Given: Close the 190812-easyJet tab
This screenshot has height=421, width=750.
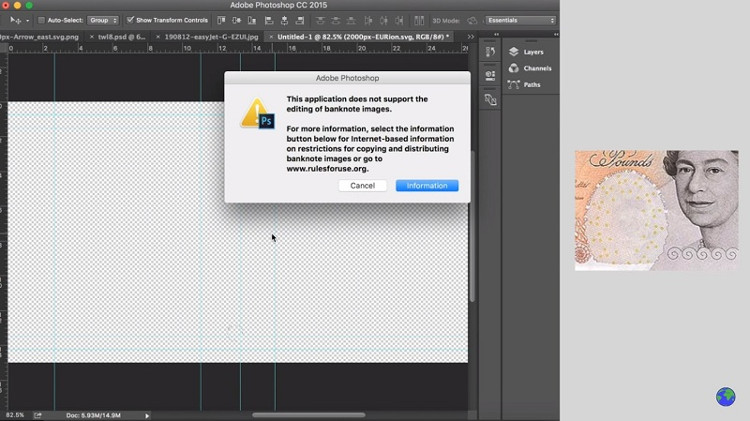Looking at the screenshot, I should tap(158, 36).
